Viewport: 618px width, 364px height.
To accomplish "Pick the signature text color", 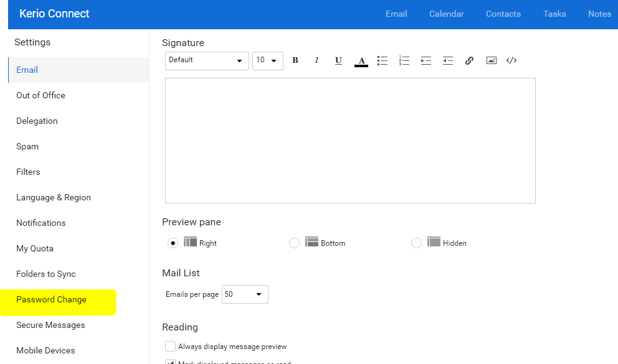I will (x=361, y=60).
